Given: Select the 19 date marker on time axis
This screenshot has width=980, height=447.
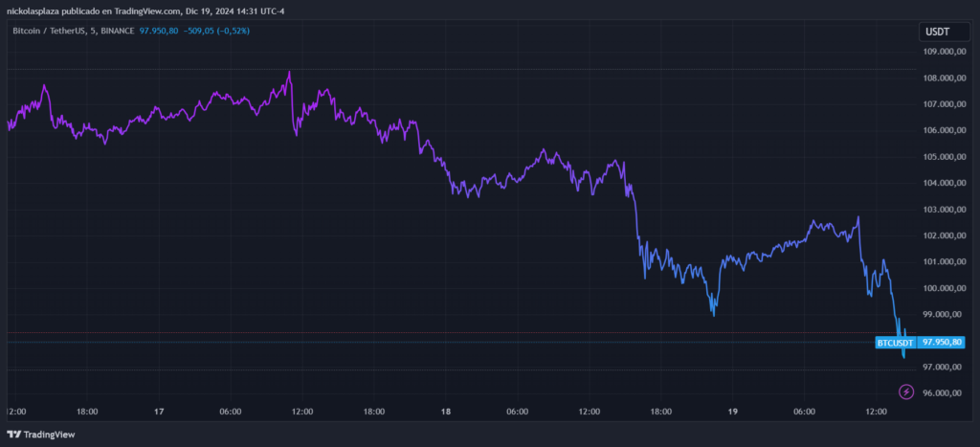Looking at the screenshot, I should pos(732,412).
